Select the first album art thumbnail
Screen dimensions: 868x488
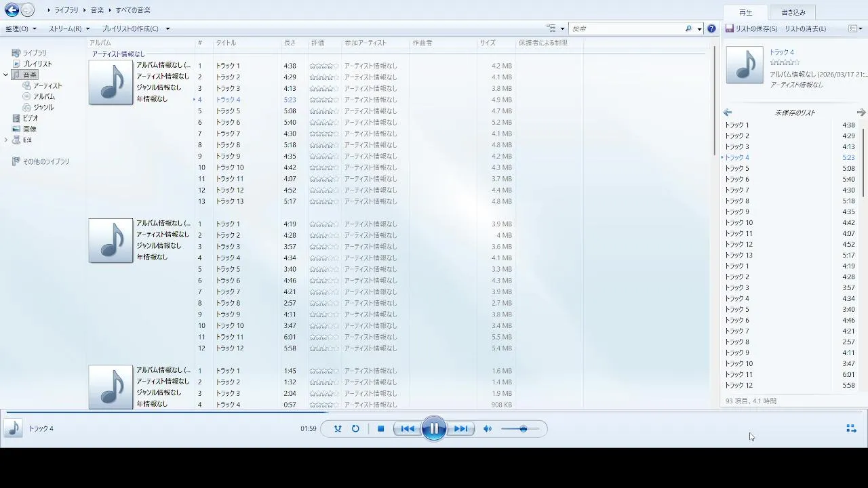111,83
